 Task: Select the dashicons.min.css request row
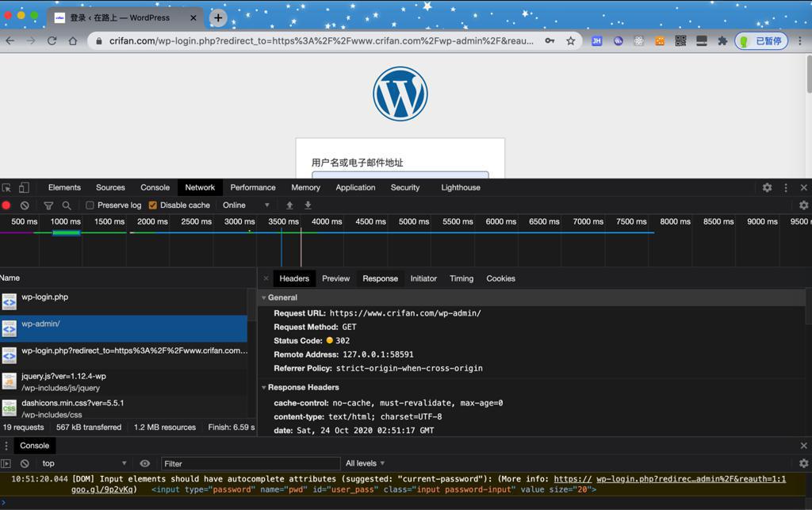tap(124, 408)
